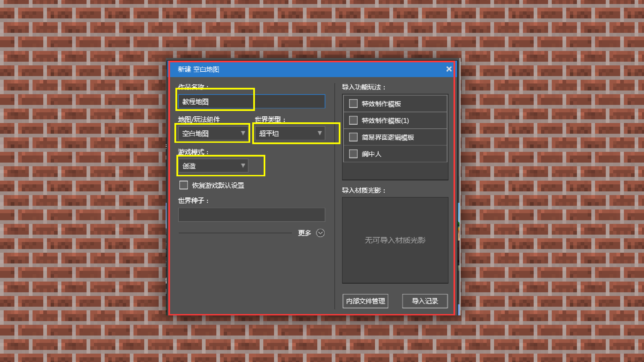Screen dimensions: 644x362
Task: Click the 无可导入材质光影 placeholder text
Action: point(395,240)
